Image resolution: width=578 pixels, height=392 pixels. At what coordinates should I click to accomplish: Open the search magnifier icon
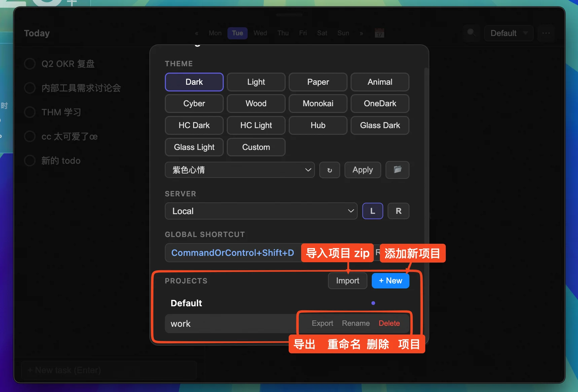pos(471,33)
